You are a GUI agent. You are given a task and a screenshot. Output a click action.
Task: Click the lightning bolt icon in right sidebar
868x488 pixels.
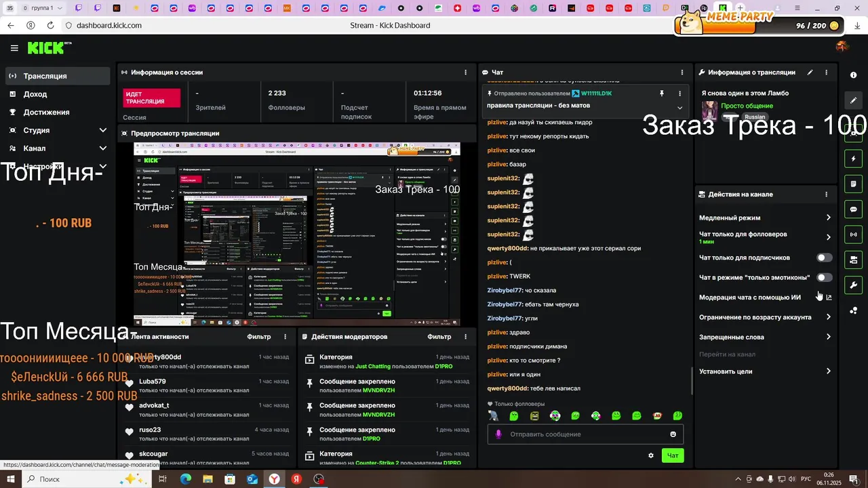pyautogui.click(x=854, y=159)
